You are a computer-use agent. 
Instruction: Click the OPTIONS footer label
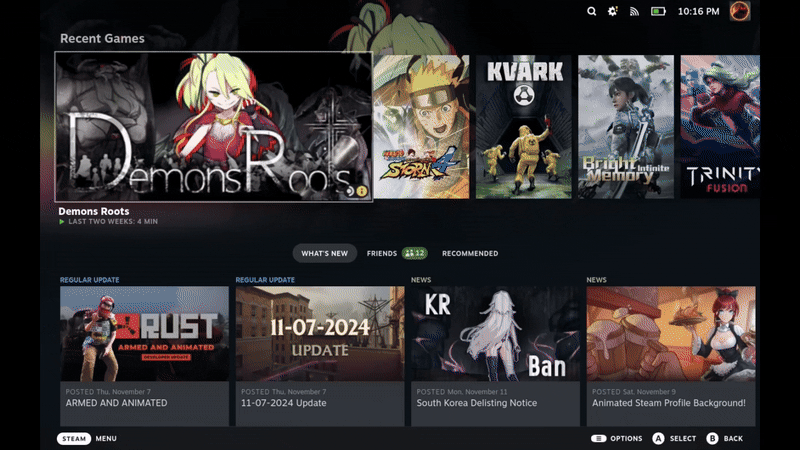tap(626, 439)
